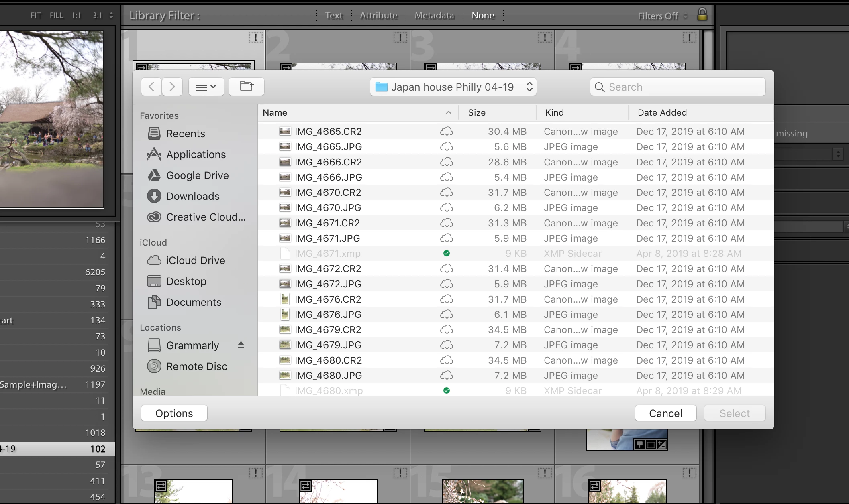Open the list view options dropdown
Viewport: 849px width, 504px height.
(x=206, y=87)
